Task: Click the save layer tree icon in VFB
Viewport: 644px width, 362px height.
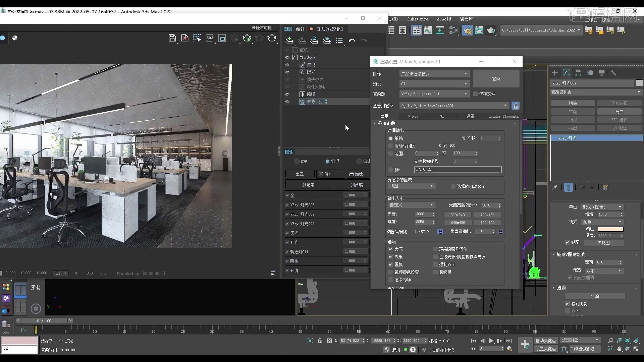Action: tap(314, 40)
